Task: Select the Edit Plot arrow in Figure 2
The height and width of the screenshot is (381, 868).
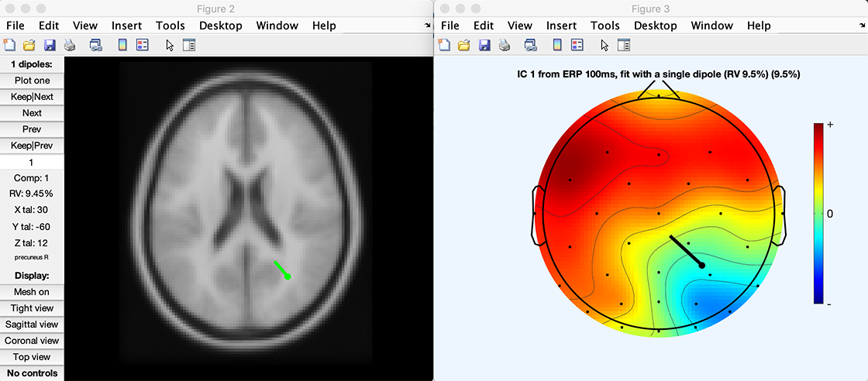Action: click(x=170, y=45)
